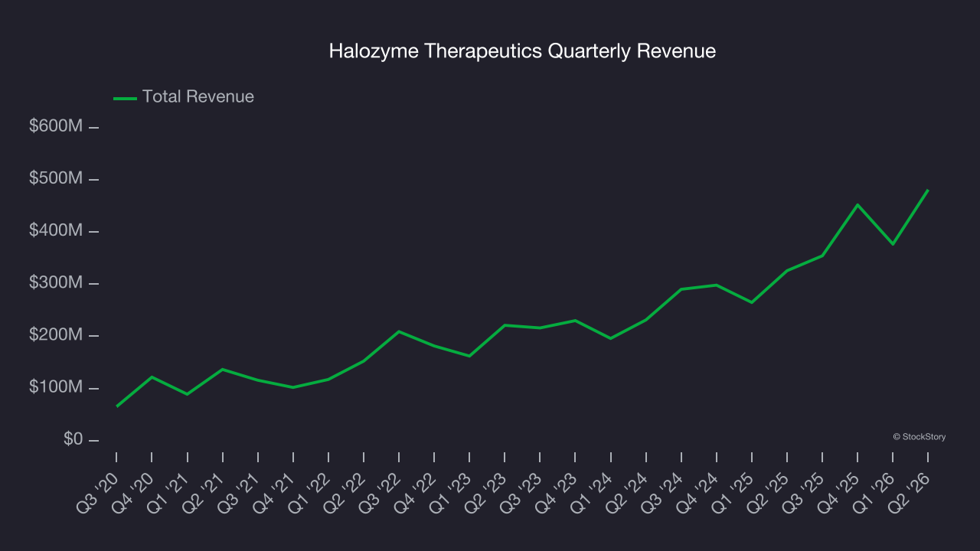Click the Q2 '26 endpoint of the revenue line
Screen dimensions: 980x551
pos(928,190)
